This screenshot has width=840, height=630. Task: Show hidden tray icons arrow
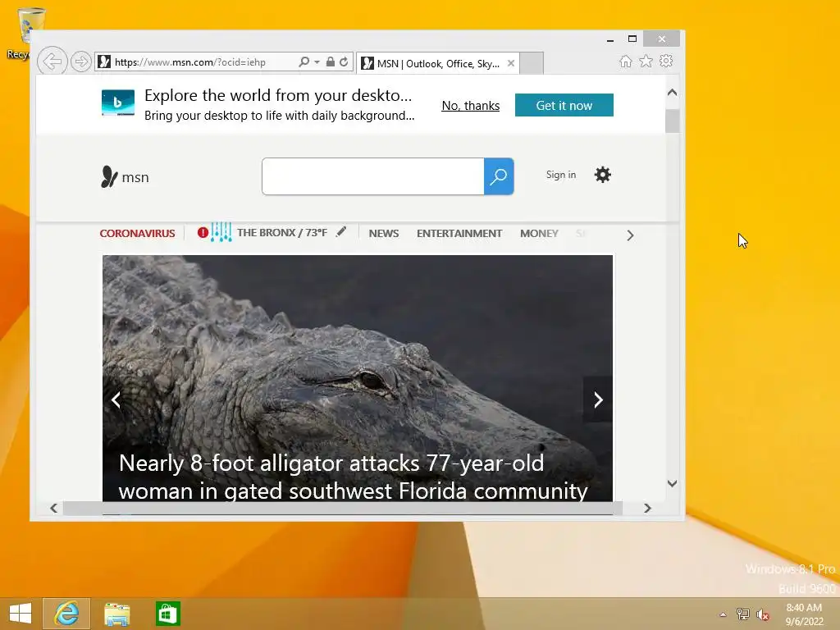pos(724,614)
